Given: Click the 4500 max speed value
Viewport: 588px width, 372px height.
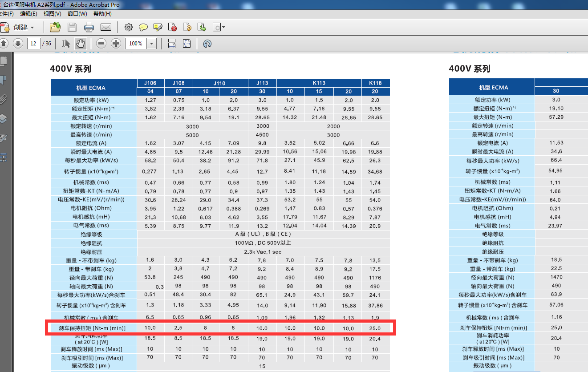Looking at the screenshot, I should [262, 135].
